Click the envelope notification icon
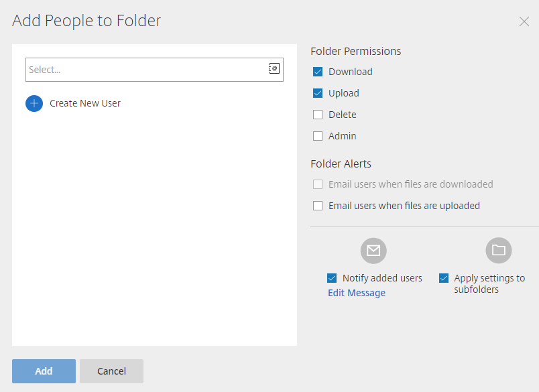The width and height of the screenshot is (539, 392). click(373, 251)
